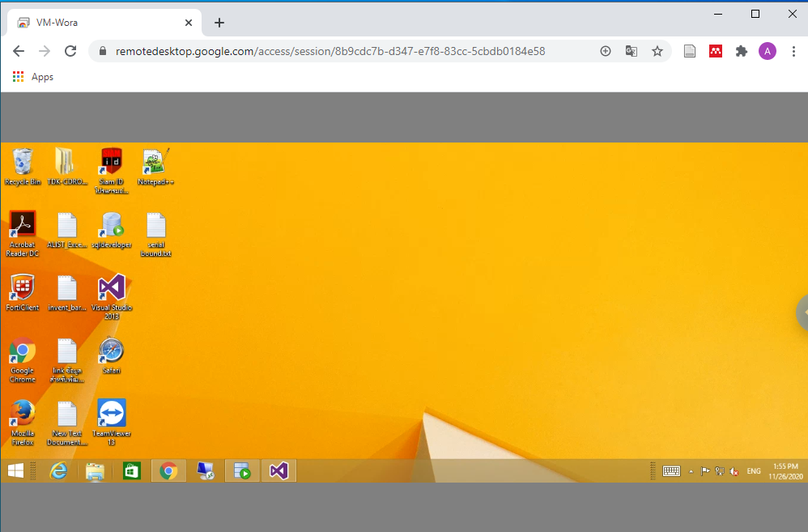Select the Mozilla Firefox desktop shortcut
This screenshot has height=532, width=808.
pyautogui.click(x=23, y=414)
